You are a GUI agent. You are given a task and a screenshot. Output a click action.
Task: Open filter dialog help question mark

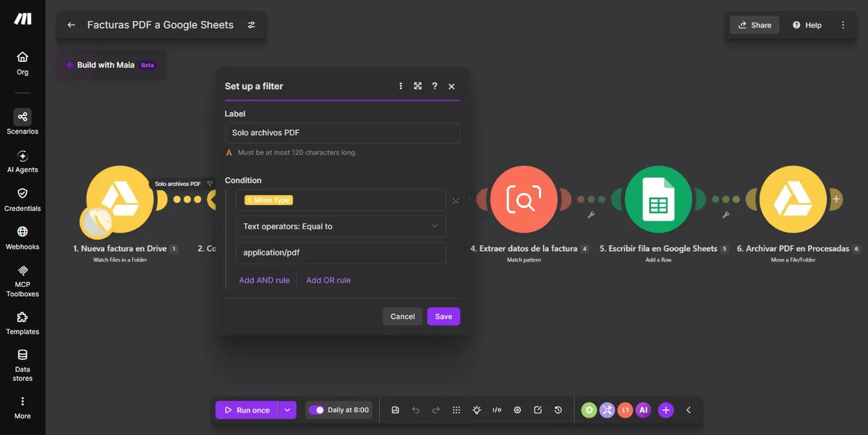[435, 86]
